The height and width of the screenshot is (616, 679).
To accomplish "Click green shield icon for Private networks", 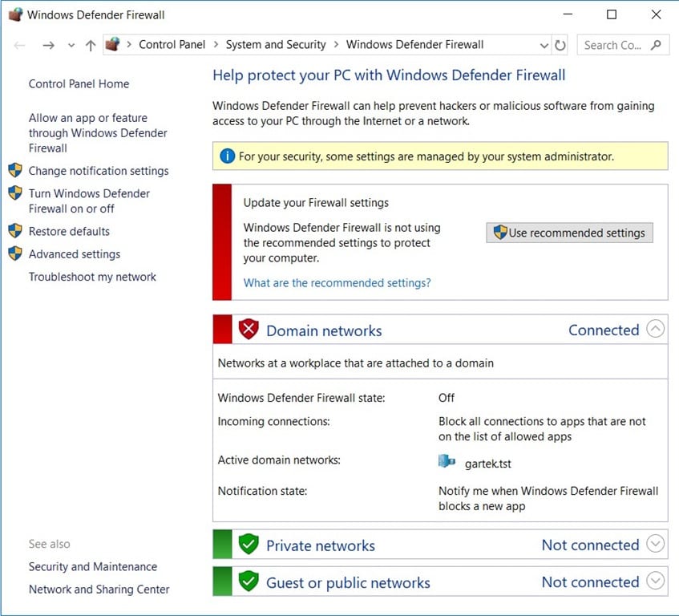I will pos(249,544).
